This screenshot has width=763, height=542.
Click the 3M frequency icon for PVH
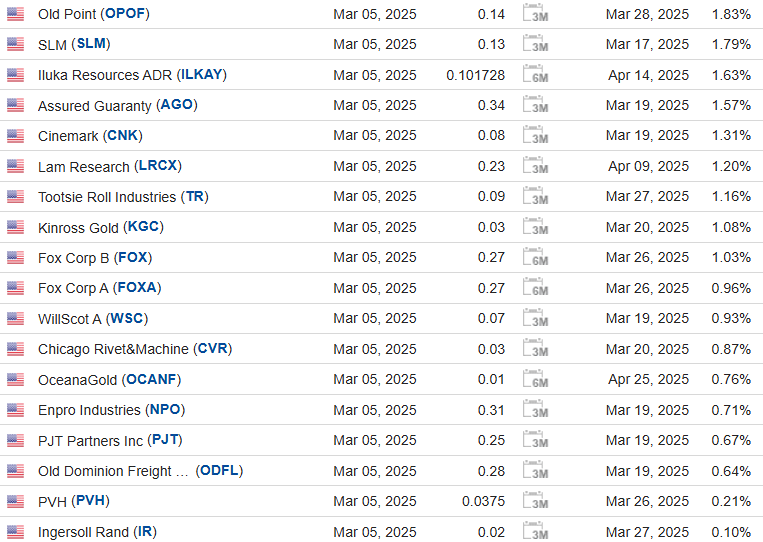point(537,502)
